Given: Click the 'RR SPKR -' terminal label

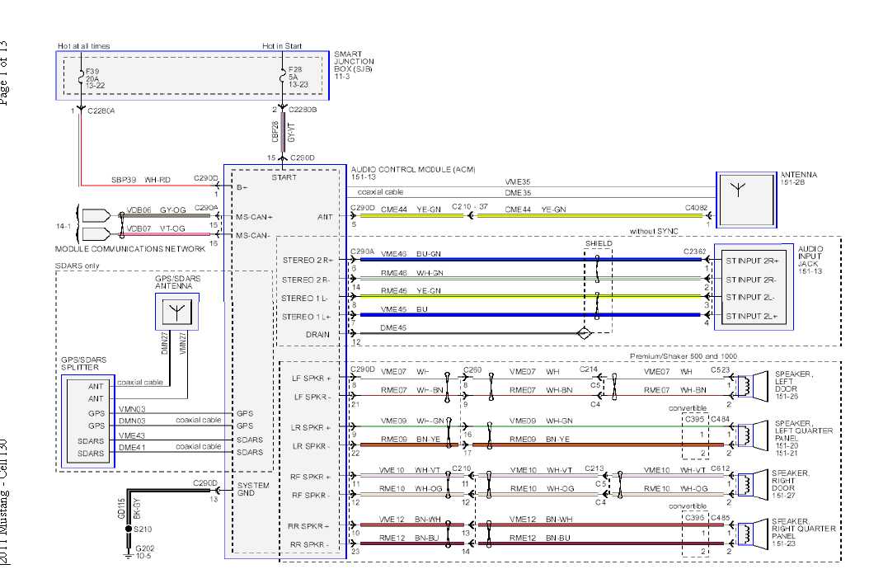Looking at the screenshot, I should [308, 544].
